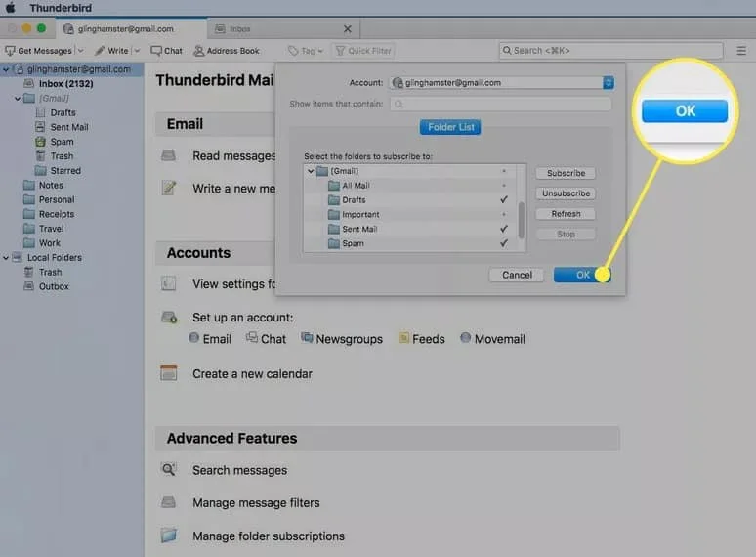Open the Write dropdown arrow

(137, 51)
